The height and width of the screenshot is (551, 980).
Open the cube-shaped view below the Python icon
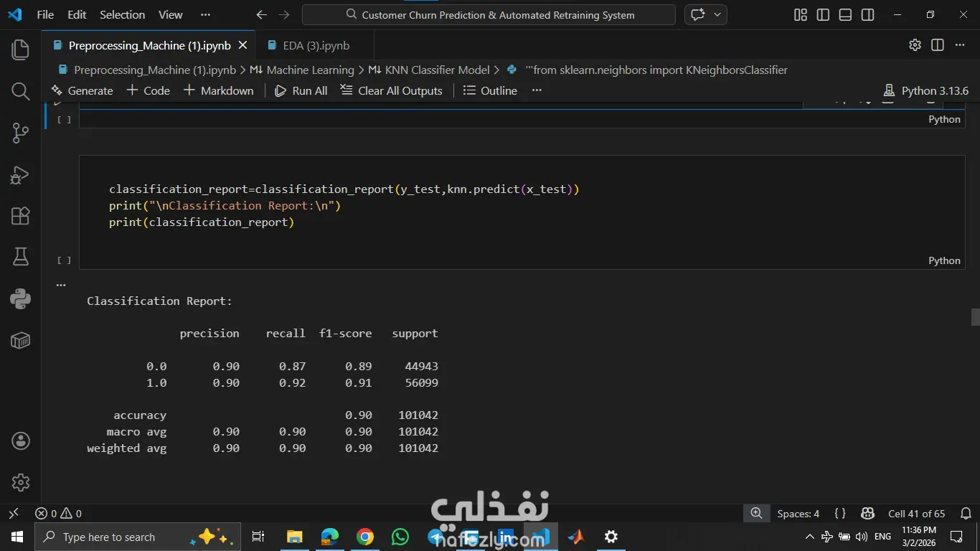point(20,340)
